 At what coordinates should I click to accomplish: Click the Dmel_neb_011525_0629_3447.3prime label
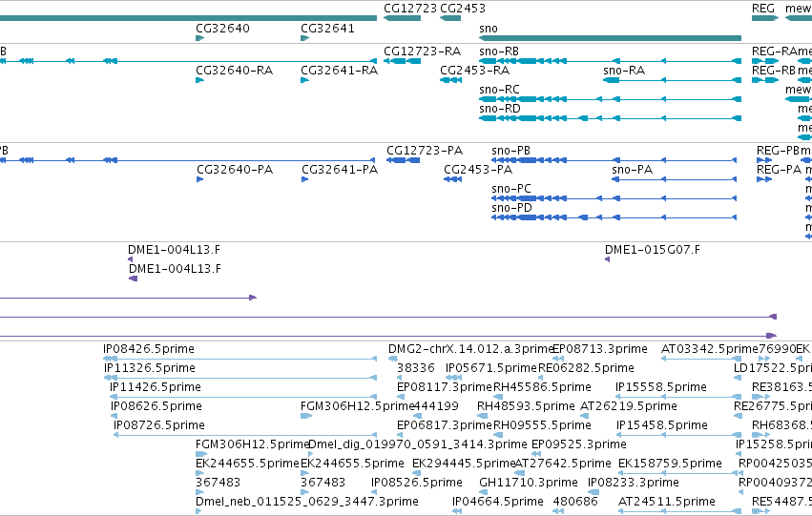[307, 502]
